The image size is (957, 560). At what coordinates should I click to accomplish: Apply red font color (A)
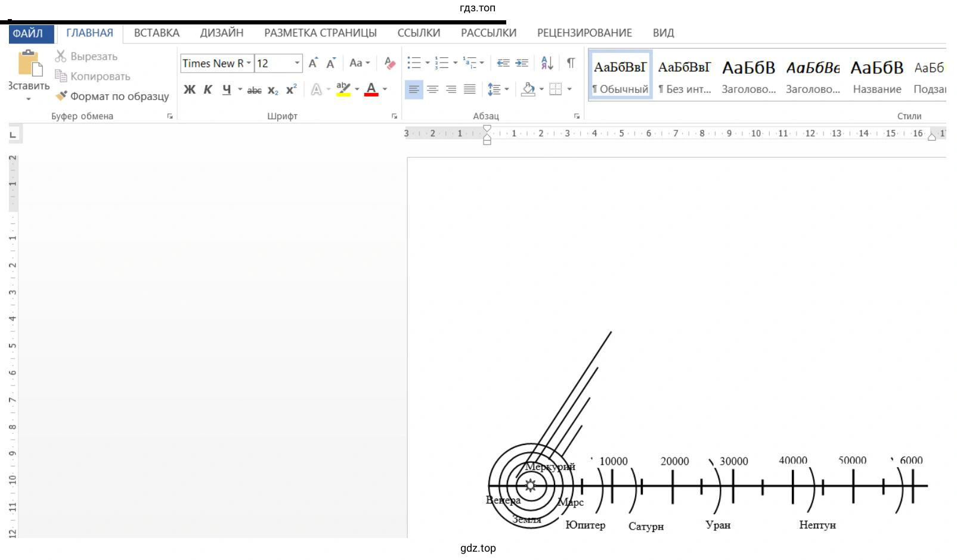coord(371,90)
